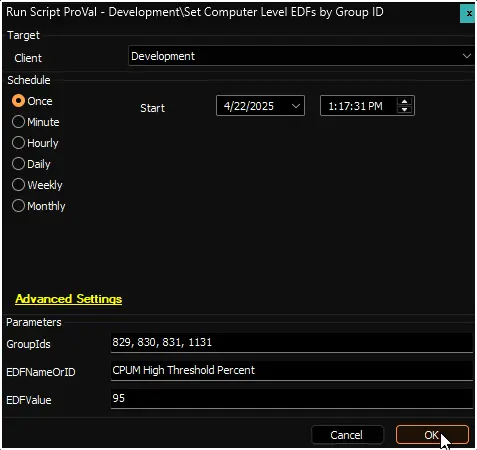The image size is (477, 450).
Task: Click the Cancel button
Action: click(x=347, y=435)
